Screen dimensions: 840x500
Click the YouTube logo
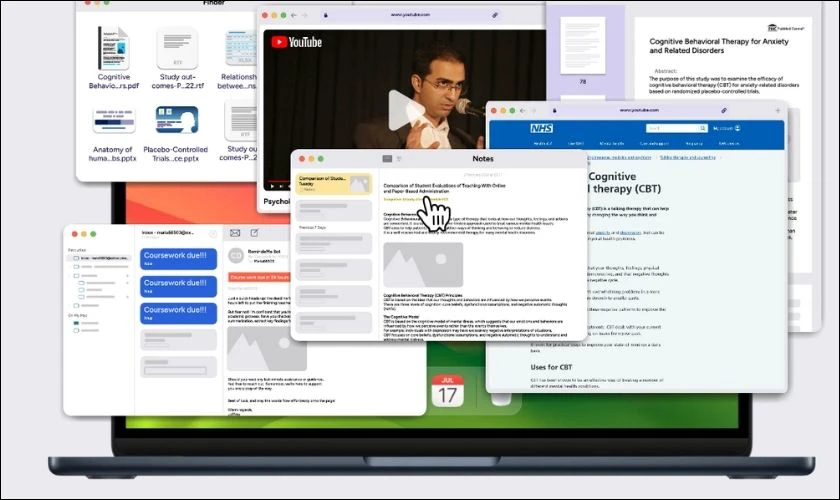(296, 42)
